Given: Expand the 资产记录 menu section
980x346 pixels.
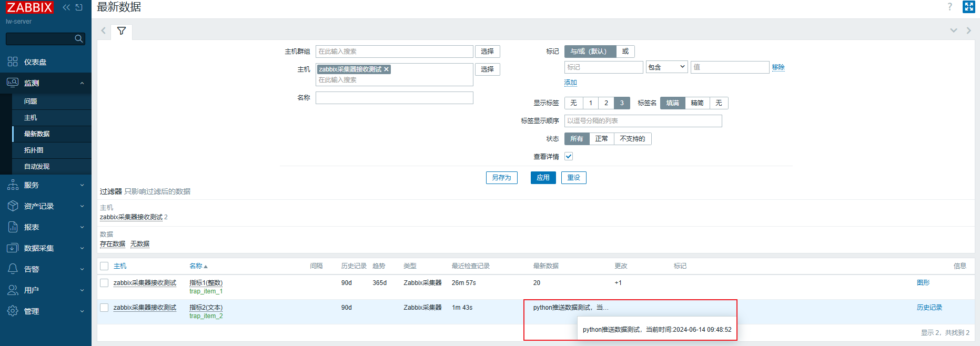Looking at the screenshot, I should click(x=82, y=206).
